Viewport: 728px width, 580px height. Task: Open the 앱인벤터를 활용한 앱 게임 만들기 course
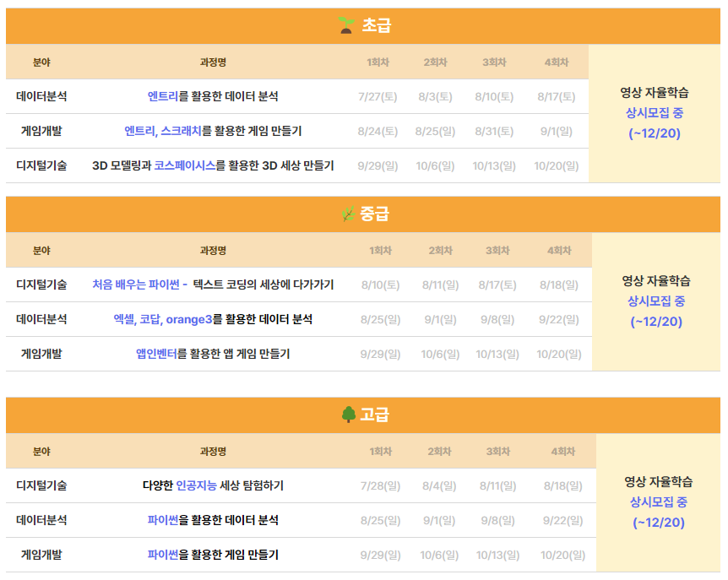(213, 354)
